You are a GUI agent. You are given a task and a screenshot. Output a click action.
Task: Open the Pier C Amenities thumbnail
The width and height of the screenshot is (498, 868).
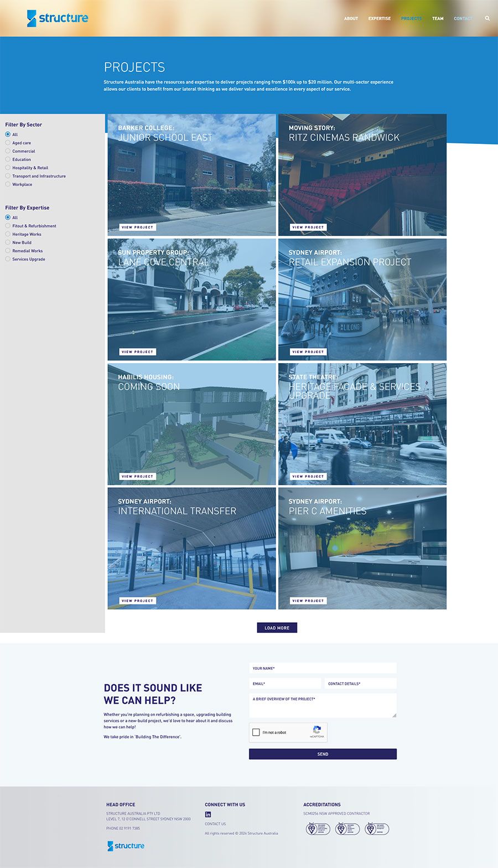coord(362,549)
